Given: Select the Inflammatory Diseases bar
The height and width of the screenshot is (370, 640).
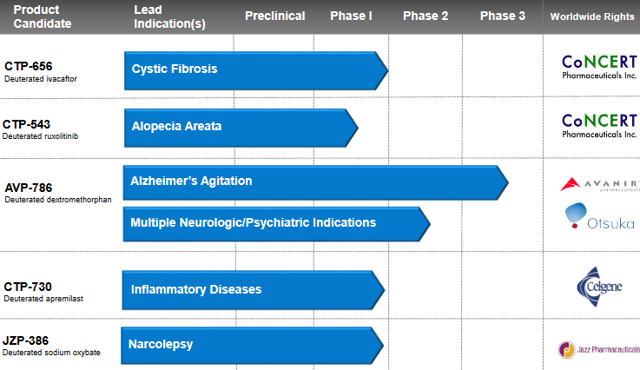Looking at the screenshot, I should (253, 290).
